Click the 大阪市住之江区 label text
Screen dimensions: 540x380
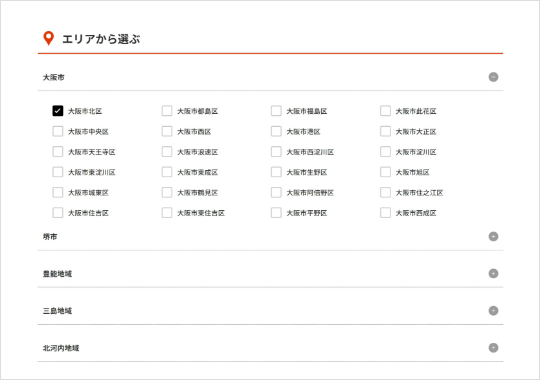[x=419, y=193]
